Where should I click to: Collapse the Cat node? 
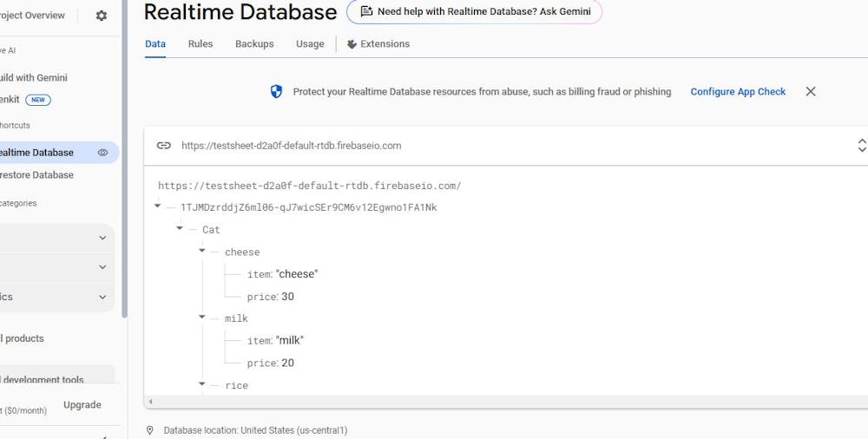pyautogui.click(x=180, y=229)
